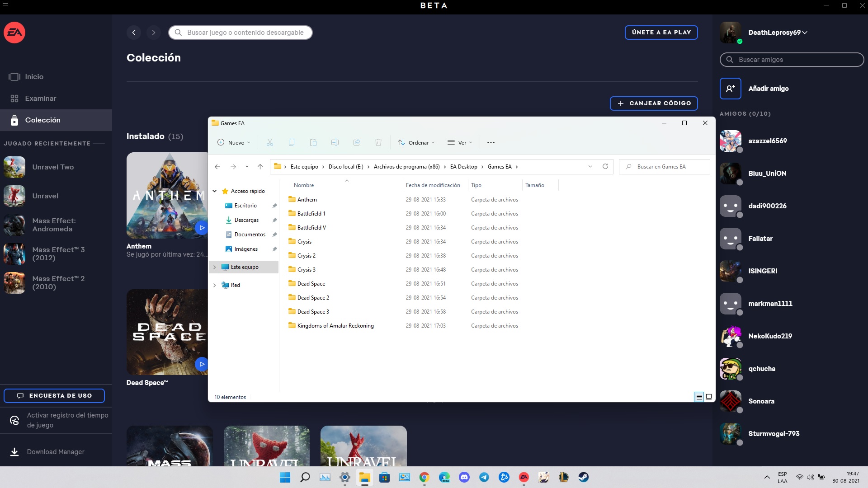This screenshot has width=868, height=488.
Task: Click the Explorer back arrow
Action: click(x=217, y=167)
